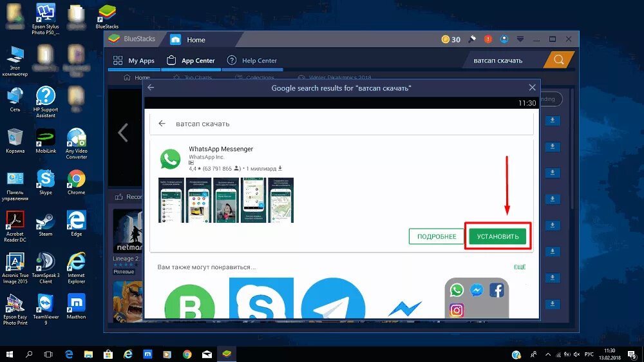Click the BlueStacks orange search button
Viewport: 644px width, 362px height.
coord(558,60)
